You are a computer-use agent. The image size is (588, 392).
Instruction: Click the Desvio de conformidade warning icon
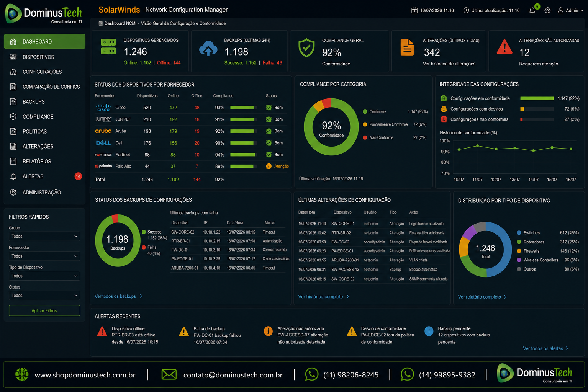pyautogui.click(x=352, y=332)
